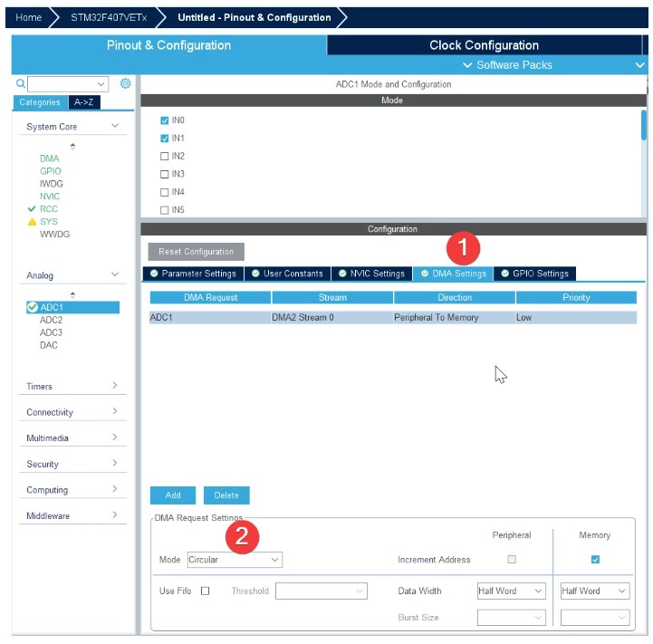Switch to Categories view tab
This screenshot has width=653, height=644.
point(40,102)
